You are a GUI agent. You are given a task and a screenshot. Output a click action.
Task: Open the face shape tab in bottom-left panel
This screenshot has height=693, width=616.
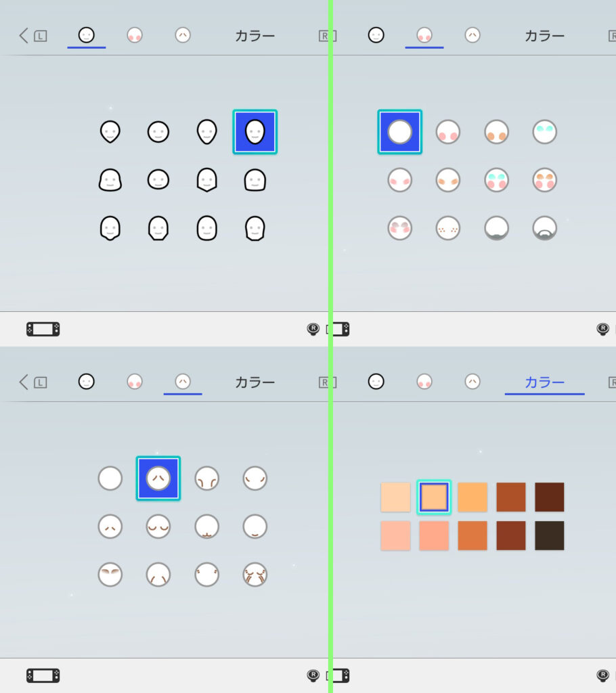pyautogui.click(x=86, y=382)
